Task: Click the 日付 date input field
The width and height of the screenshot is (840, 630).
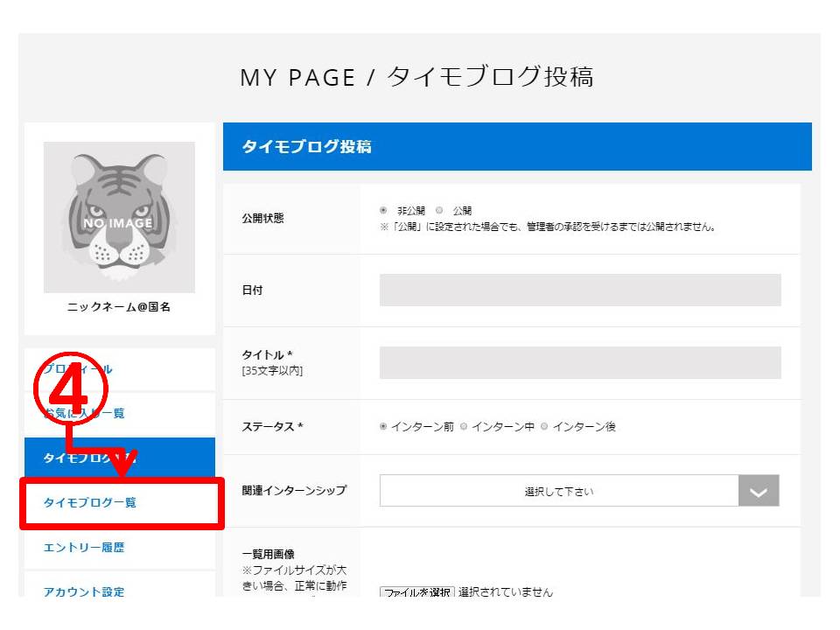Action: point(580,290)
